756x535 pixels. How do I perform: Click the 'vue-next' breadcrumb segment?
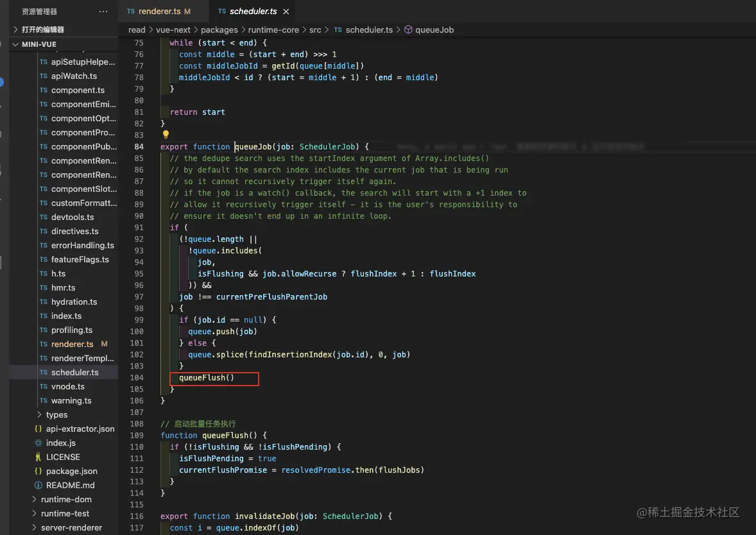(173, 30)
